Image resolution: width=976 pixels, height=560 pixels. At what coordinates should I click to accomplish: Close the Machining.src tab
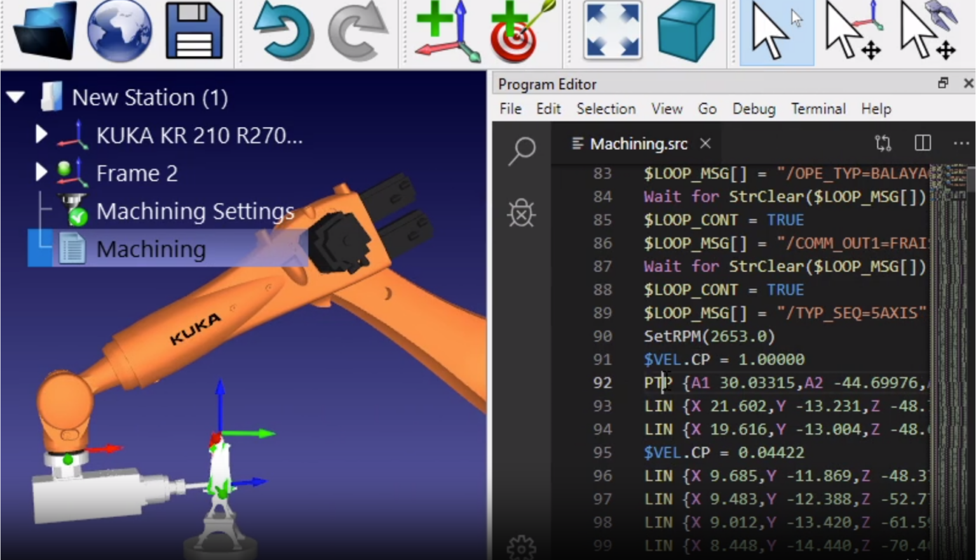[705, 143]
